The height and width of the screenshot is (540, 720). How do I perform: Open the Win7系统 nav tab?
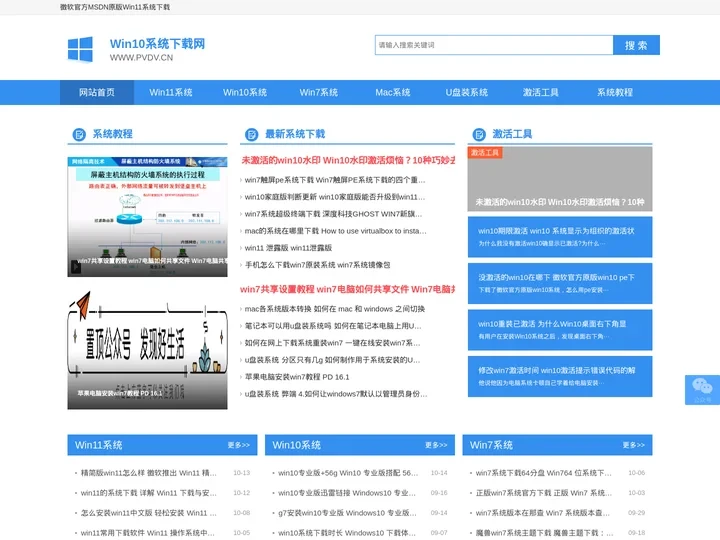tap(319, 92)
